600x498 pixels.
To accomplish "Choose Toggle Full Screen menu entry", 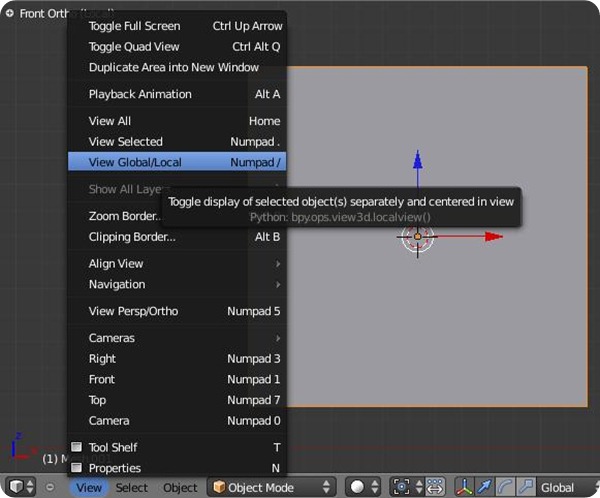I will click(177, 26).
